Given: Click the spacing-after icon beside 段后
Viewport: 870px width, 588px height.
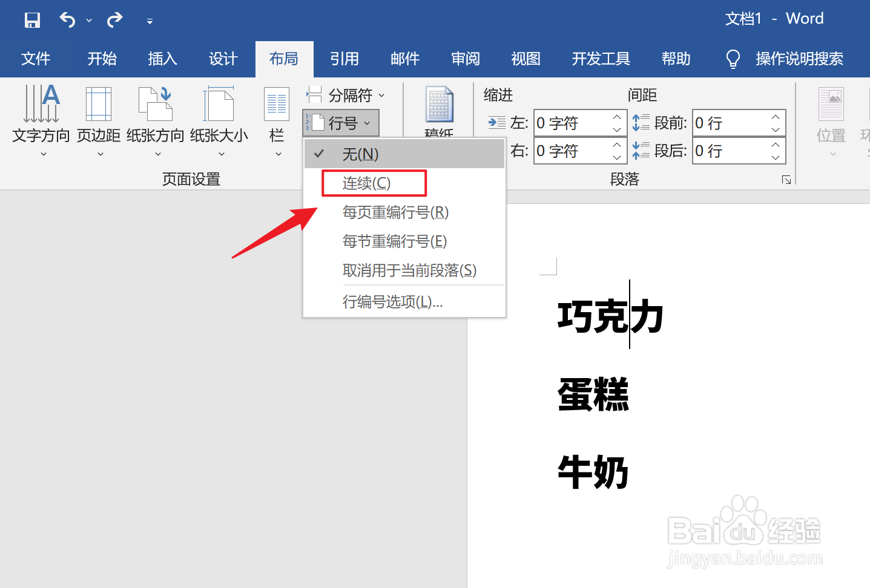Looking at the screenshot, I should [x=641, y=151].
